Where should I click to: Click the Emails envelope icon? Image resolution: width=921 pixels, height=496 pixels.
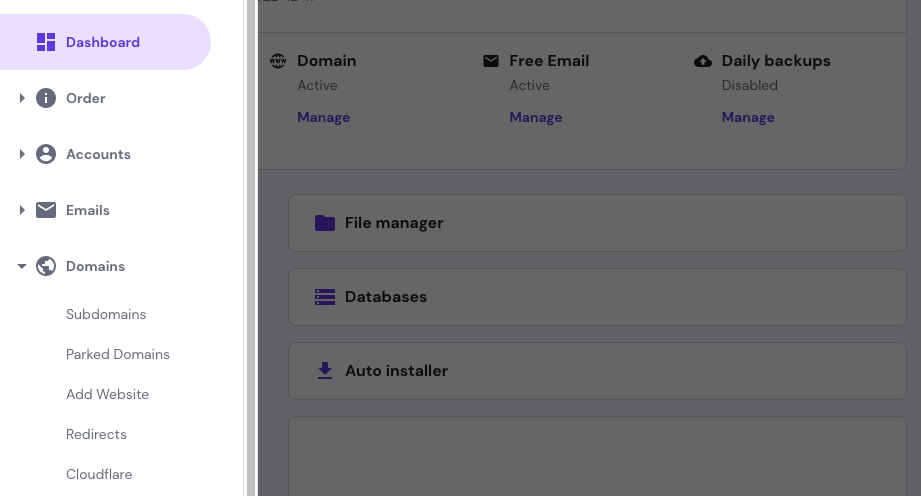click(46, 210)
